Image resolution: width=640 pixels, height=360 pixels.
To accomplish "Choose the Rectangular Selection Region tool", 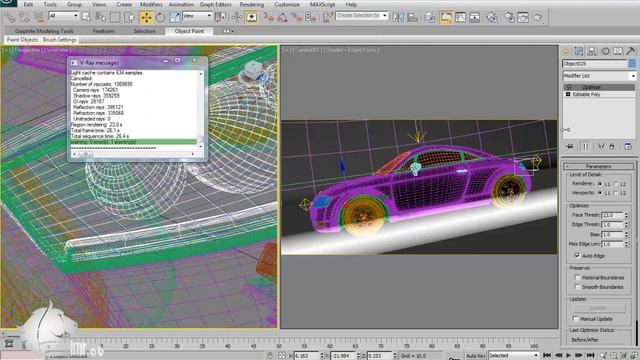I will click(115, 17).
